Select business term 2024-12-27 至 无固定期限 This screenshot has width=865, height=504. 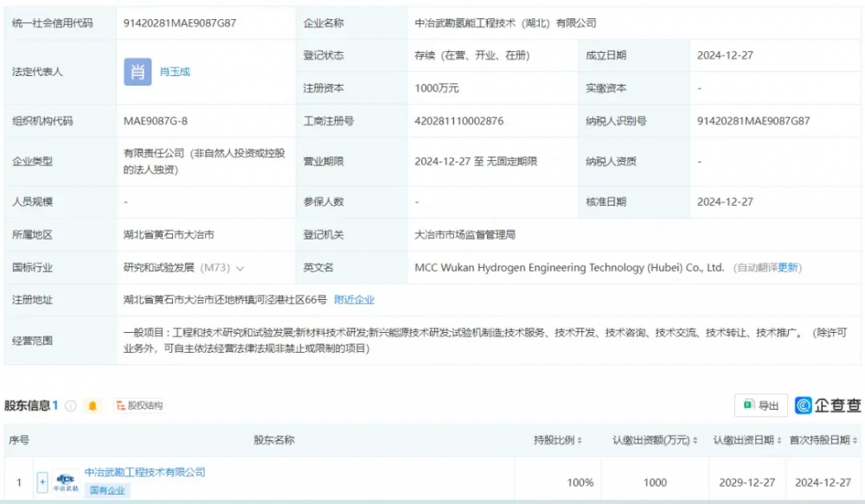pyautogui.click(x=476, y=162)
